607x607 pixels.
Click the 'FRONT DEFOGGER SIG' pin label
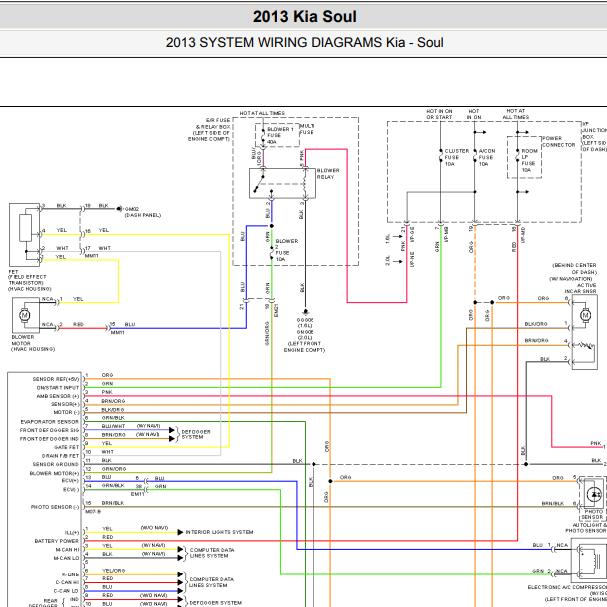(49, 430)
